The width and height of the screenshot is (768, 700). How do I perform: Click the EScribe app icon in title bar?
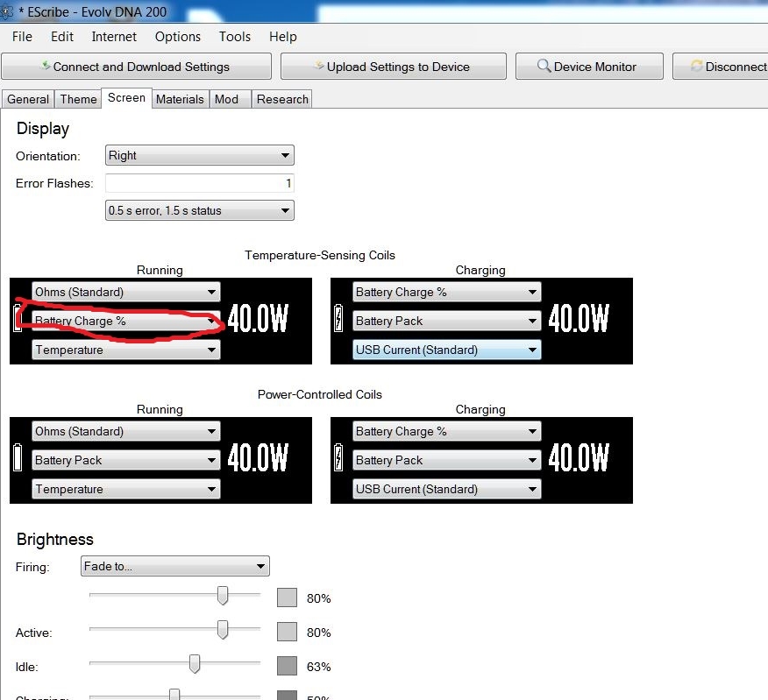(7, 12)
